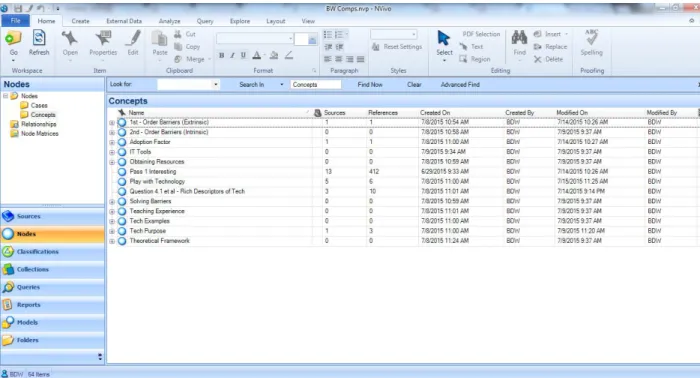Click the Delete X icon
This screenshot has width=700, height=378.
click(x=538, y=59)
